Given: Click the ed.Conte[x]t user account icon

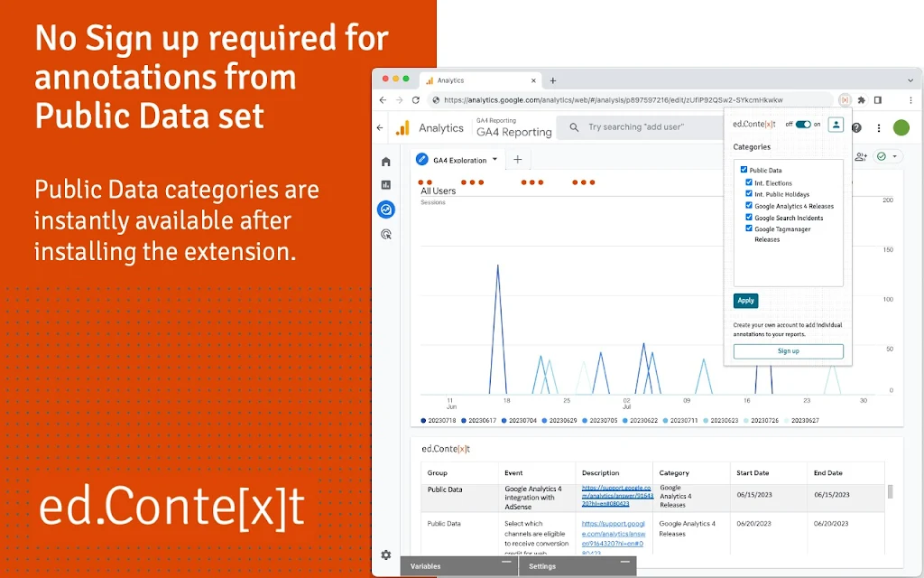Looking at the screenshot, I should [836, 125].
